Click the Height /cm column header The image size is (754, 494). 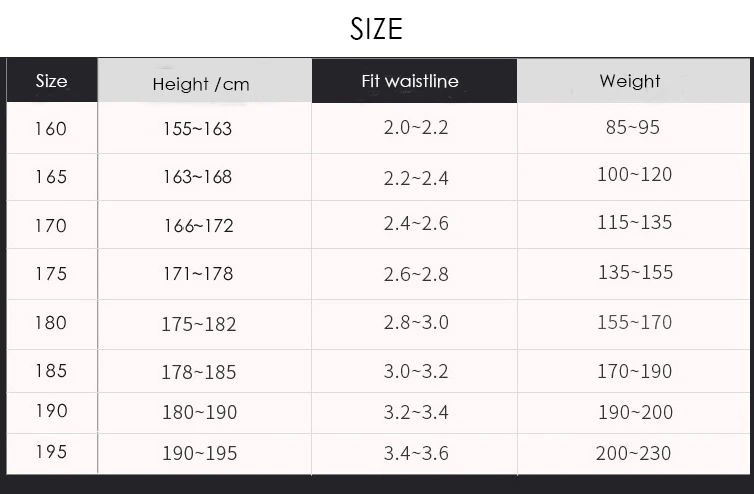point(201,84)
